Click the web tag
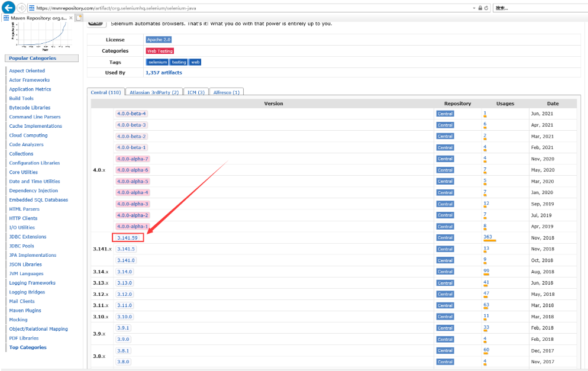 pyautogui.click(x=195, y=62)
